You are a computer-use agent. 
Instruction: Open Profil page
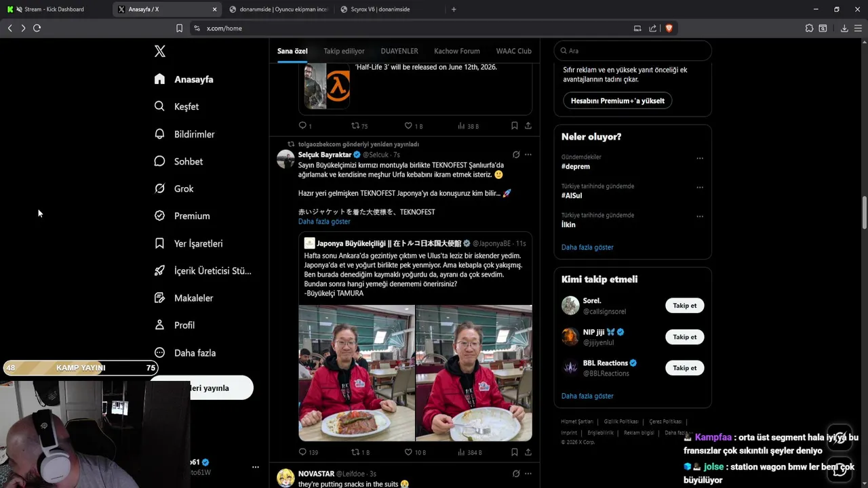(174, 325)
